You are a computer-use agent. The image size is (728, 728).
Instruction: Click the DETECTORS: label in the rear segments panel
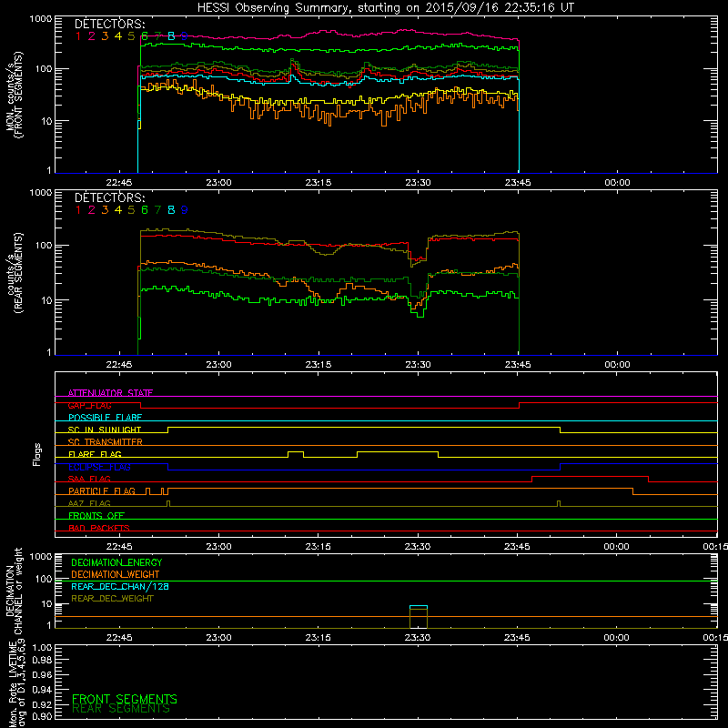click(x=110, y=197)
